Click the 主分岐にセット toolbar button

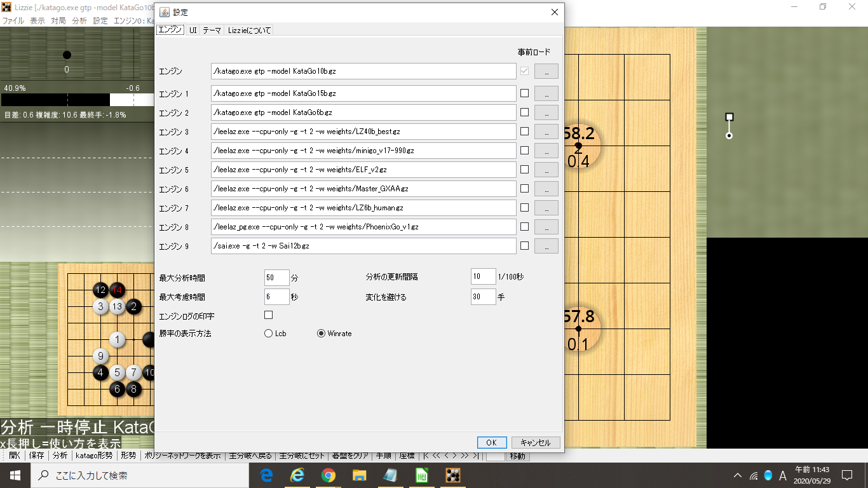pyautogui.click(x=302, y=456)
